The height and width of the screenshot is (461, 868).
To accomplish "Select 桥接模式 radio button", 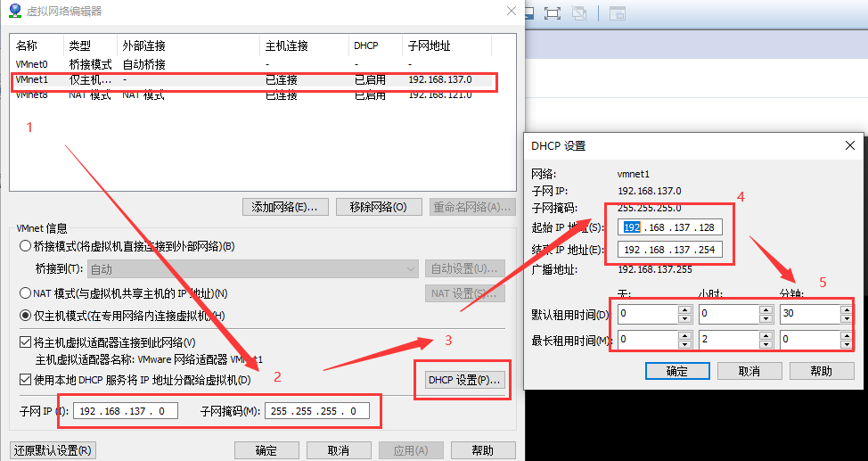I will [x=25, y=245].
